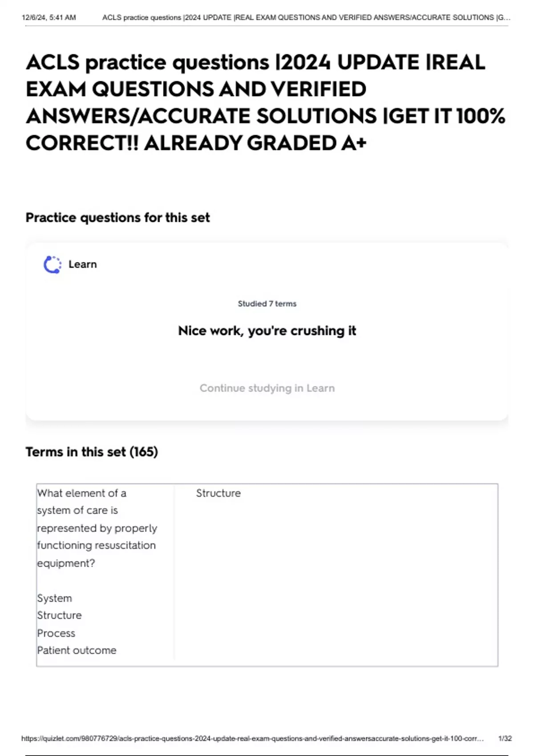Screen dimensions: 534x756
Task: Open the quizlet.com URL in the footer
Action: click(252, 738)
